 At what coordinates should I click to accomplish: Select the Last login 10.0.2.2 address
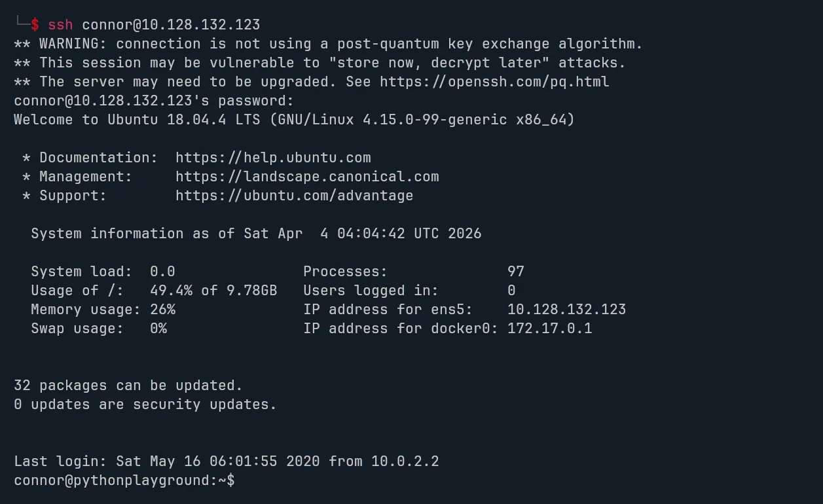pos(405,461)
